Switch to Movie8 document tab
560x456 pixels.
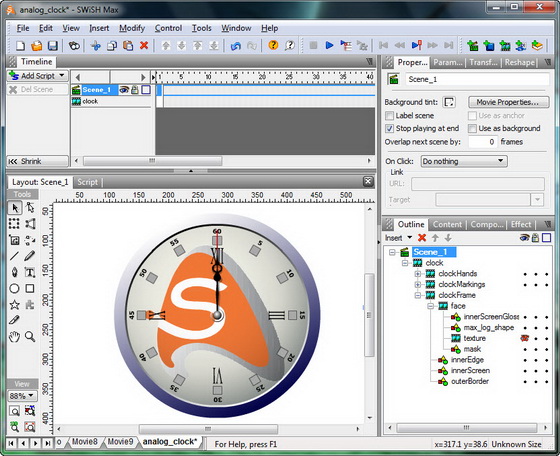click(84, 442)
